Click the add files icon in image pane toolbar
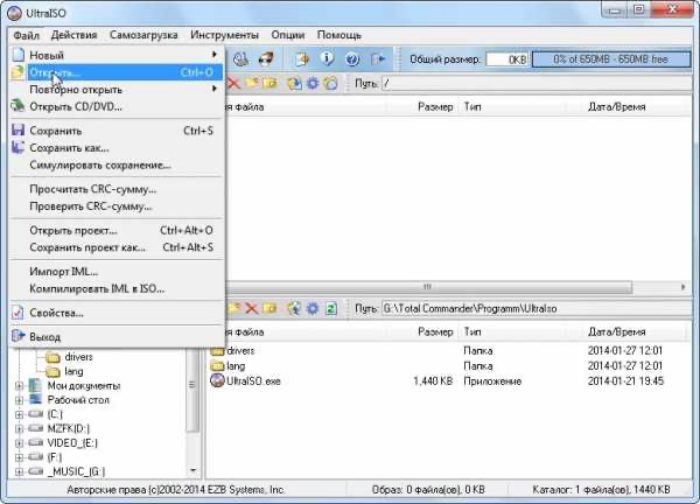 (x=295, y=83)
